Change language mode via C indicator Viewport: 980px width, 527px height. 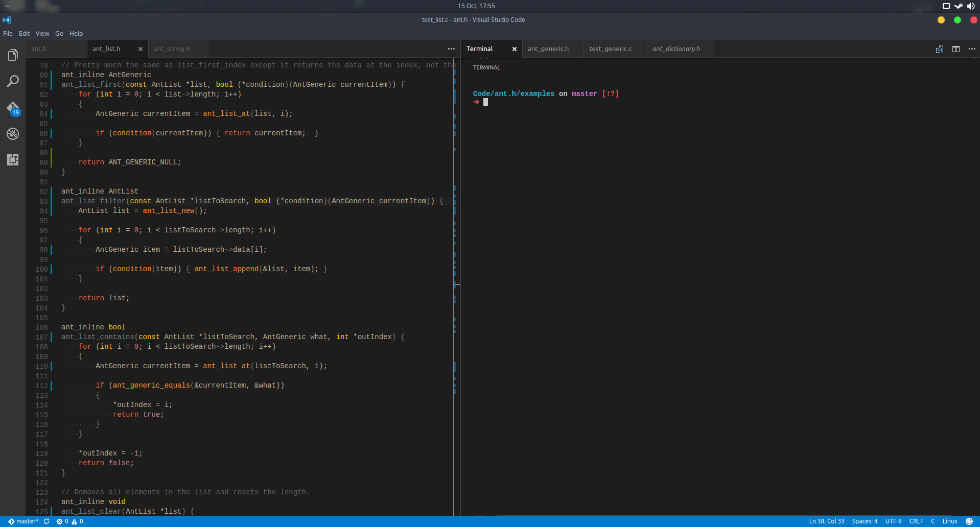933,521
